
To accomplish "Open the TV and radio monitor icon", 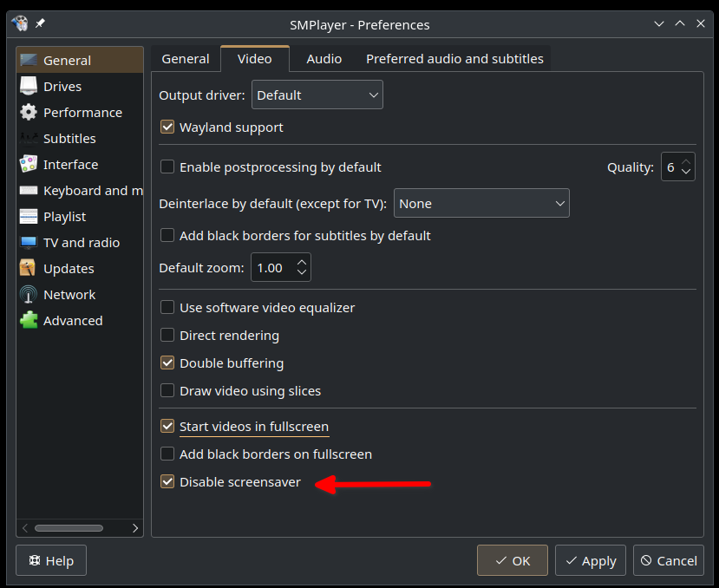I will [x=29, y=242].
